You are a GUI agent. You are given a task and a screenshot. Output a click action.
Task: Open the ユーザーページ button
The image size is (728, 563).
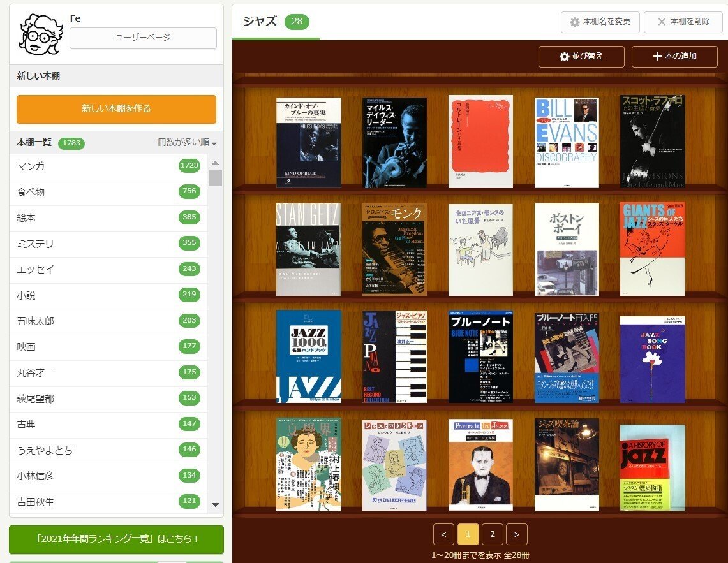coord(143,38)
